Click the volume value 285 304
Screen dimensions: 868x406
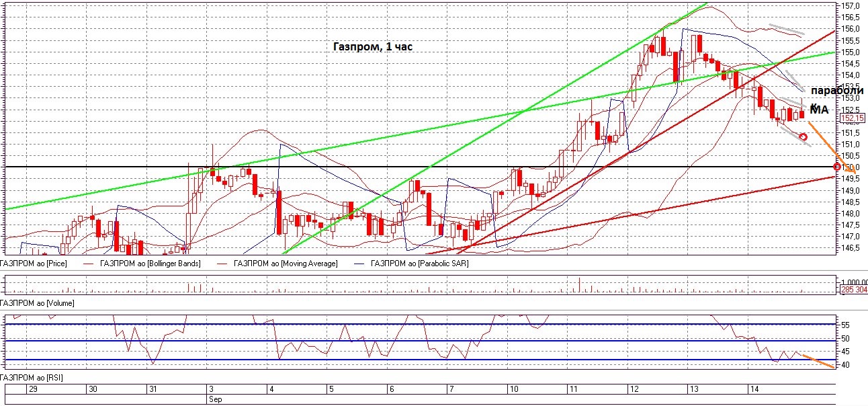(x=853, y=290)
